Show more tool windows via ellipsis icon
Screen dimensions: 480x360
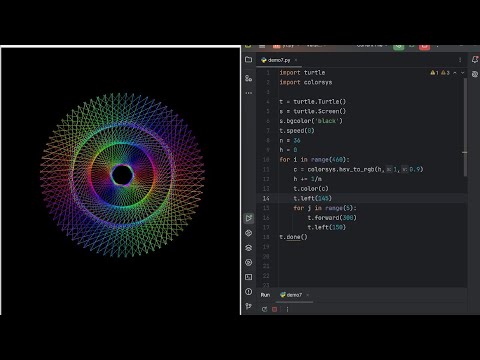pyautogui.click(x=249, y=93)
